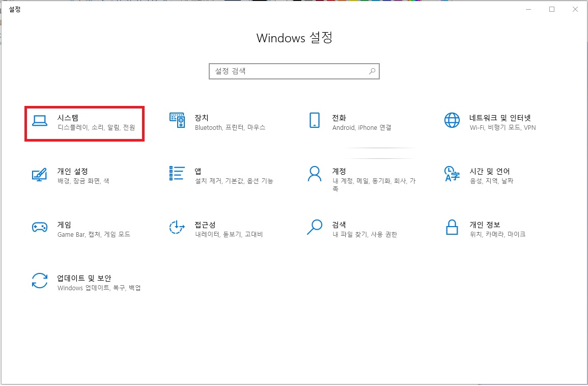Click the 전화 title text
This screenshot has width=588, height=386.
pos(339,118)
